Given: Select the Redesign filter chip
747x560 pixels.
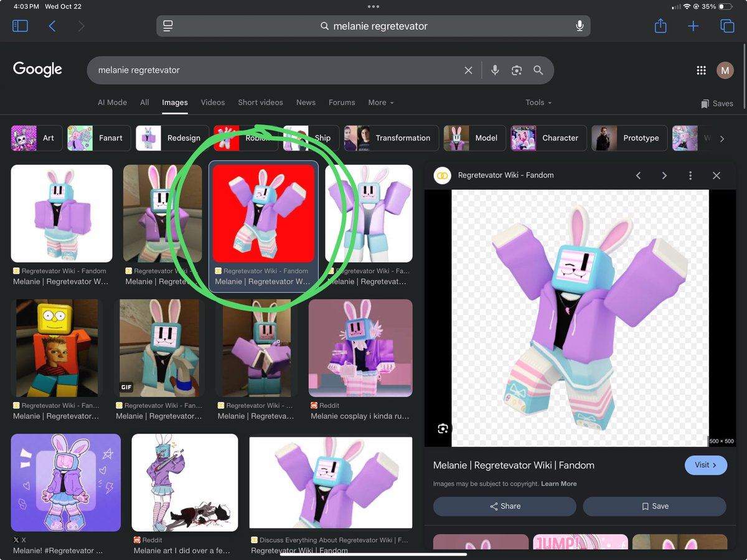Looking at the screenshot, I should click(172, 138).
